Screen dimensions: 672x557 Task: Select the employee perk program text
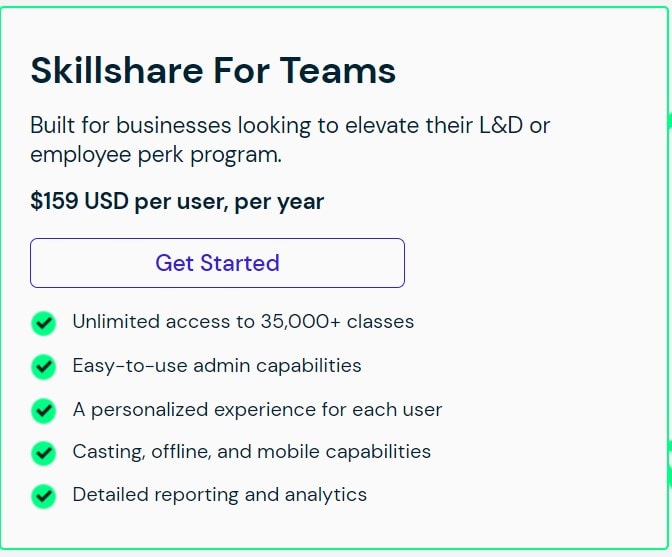point(155,155)
